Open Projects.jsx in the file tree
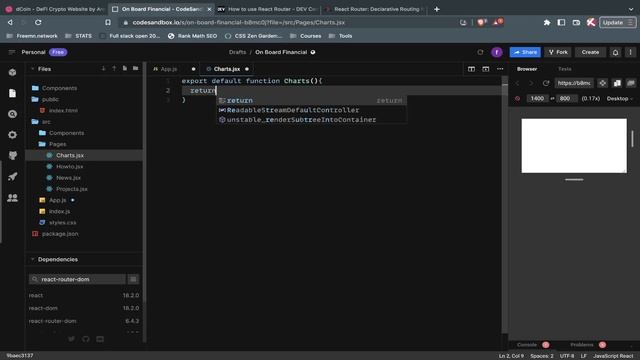The image size is (640, 360). pyautogui.click(x=72, y=189)
